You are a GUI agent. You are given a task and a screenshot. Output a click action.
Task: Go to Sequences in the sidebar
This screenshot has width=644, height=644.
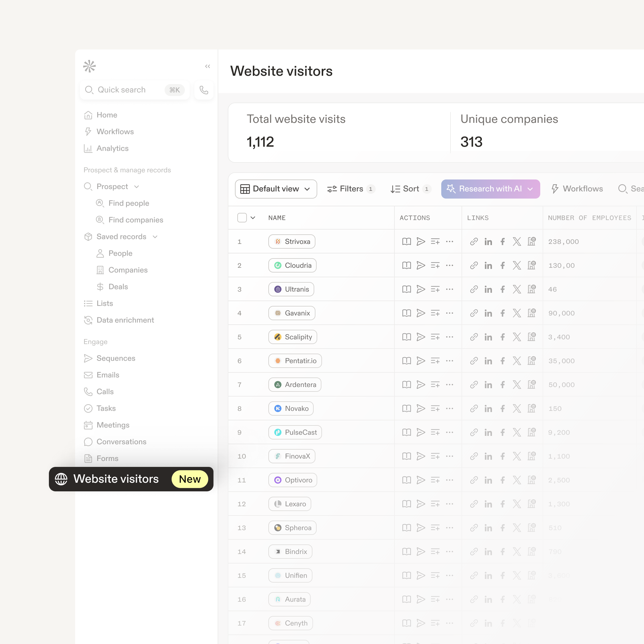(x=115, y=358)
